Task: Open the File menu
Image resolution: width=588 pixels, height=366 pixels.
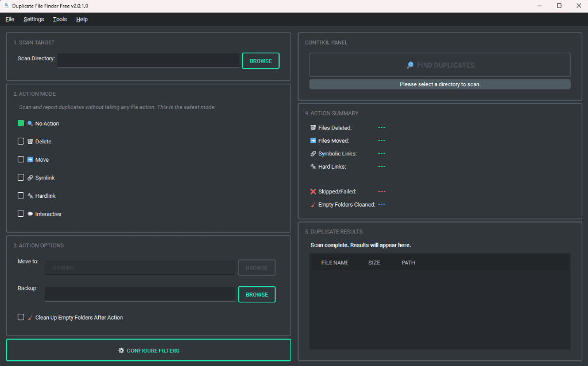Action: click(x=10, y=19)
